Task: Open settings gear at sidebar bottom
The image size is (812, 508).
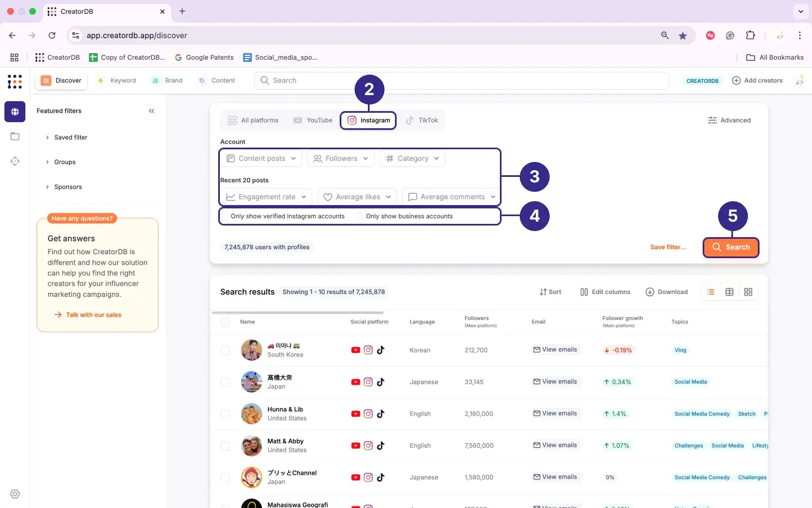Action: [15, 494]
